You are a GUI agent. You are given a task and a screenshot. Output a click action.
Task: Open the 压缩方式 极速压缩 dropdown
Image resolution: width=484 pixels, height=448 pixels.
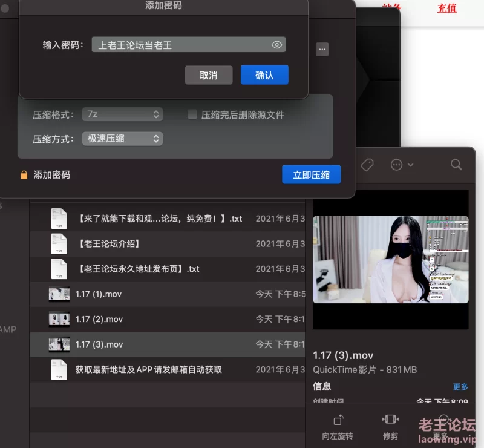pyautogui.click(x=122, y=139)
